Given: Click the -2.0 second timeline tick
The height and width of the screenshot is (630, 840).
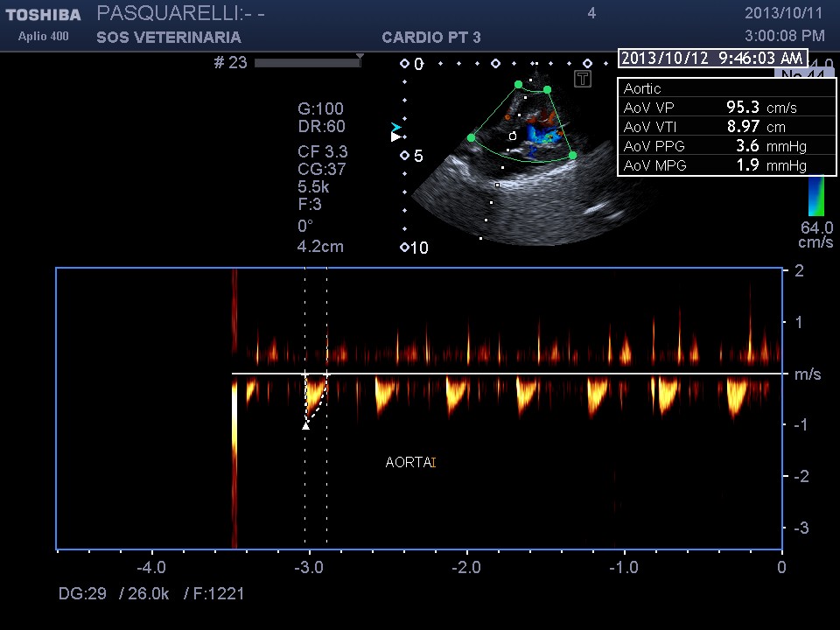Looking at the screenshot, I should click(467, 550).
